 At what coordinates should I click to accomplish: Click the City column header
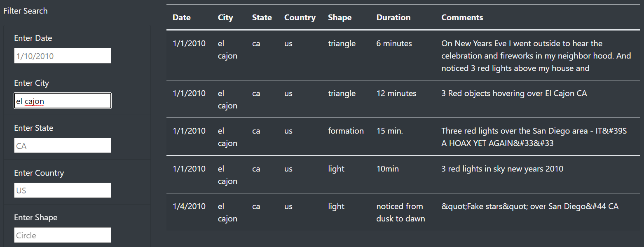point(225,17)
